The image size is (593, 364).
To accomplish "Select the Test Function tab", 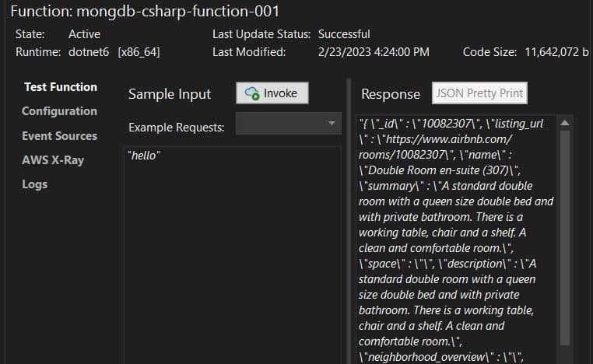I will click(60, 87).
